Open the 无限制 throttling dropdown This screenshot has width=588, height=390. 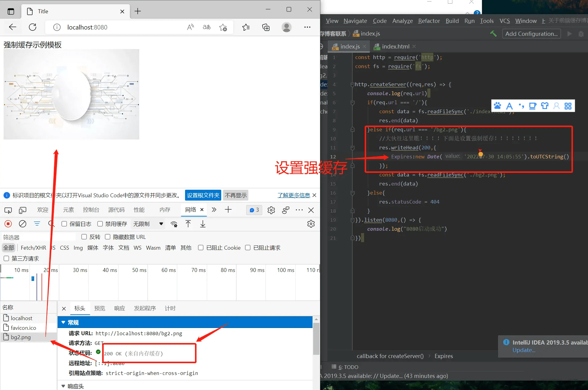pyautogui.click(x=148, y=224)
